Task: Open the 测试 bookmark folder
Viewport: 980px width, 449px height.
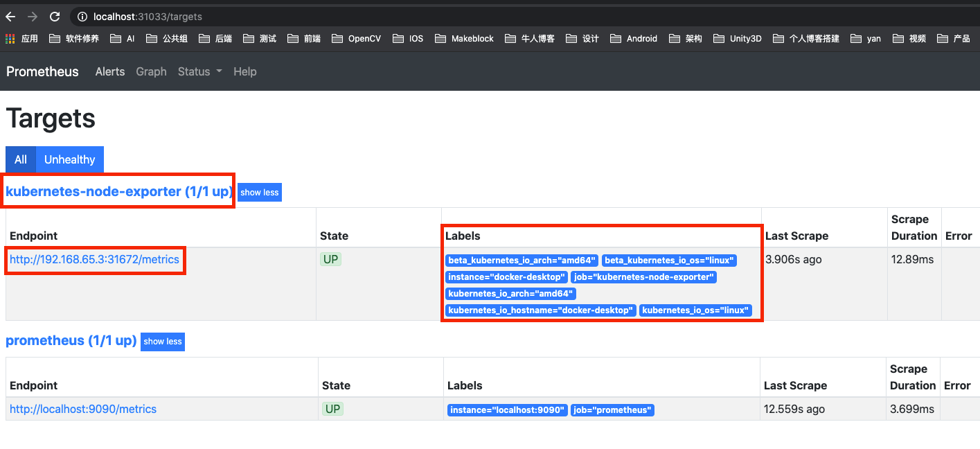Action: click(259, 39)
